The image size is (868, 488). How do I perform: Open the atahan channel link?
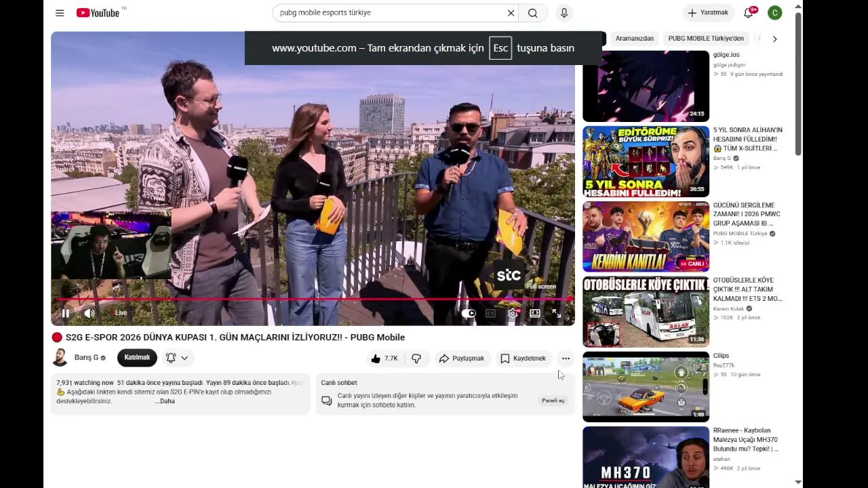pyautogui.click(x=722, y=459)
